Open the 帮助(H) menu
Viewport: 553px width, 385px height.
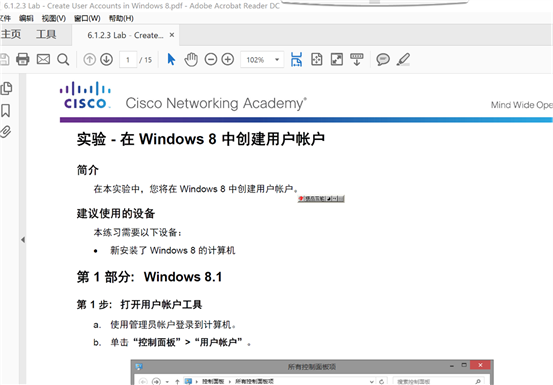pos(121,18)
